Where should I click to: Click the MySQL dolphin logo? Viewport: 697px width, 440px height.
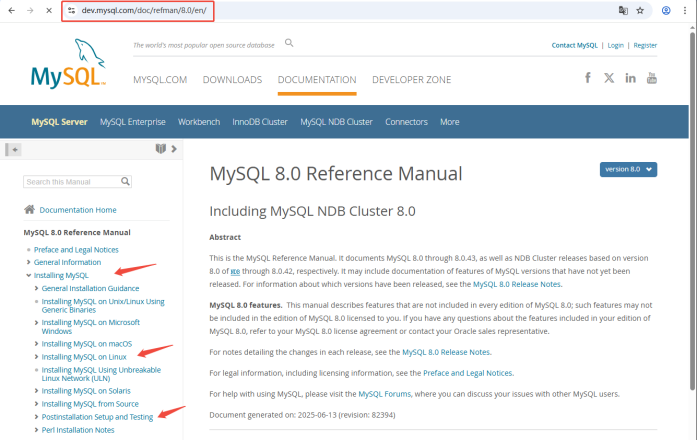(68, 64)
